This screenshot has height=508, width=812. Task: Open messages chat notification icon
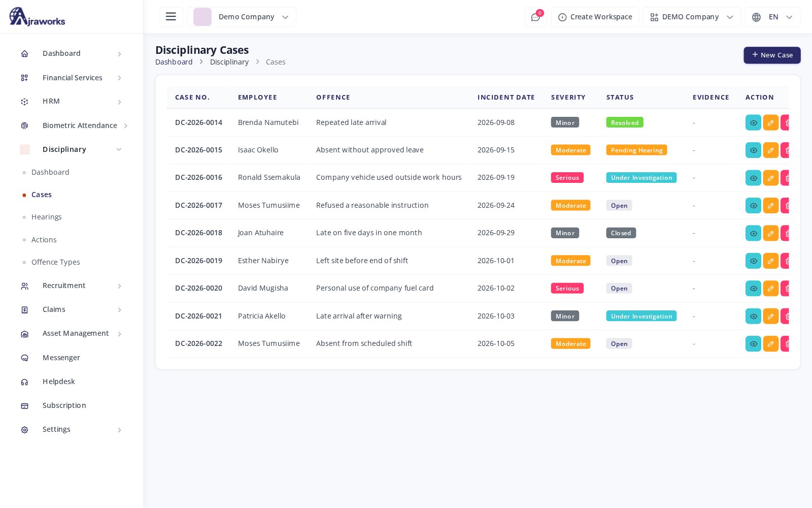click(535, 17)
